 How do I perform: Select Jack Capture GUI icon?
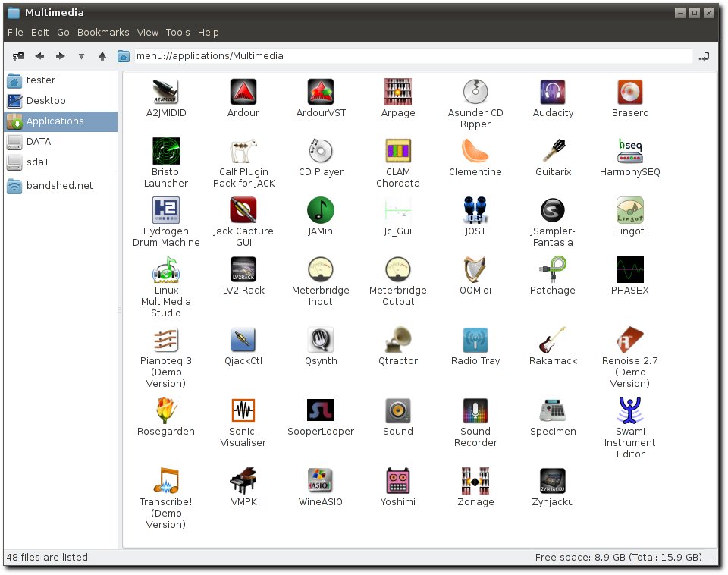point(243,210)
